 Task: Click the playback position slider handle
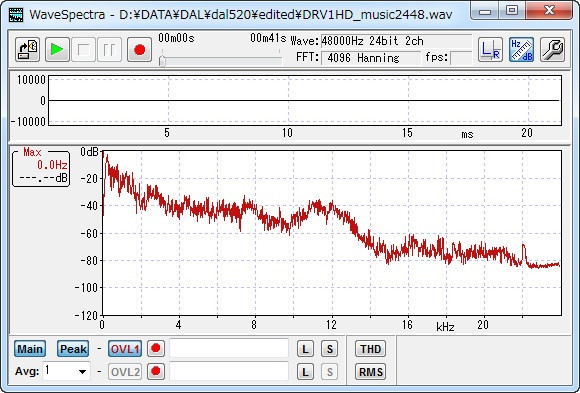[162, 61]
